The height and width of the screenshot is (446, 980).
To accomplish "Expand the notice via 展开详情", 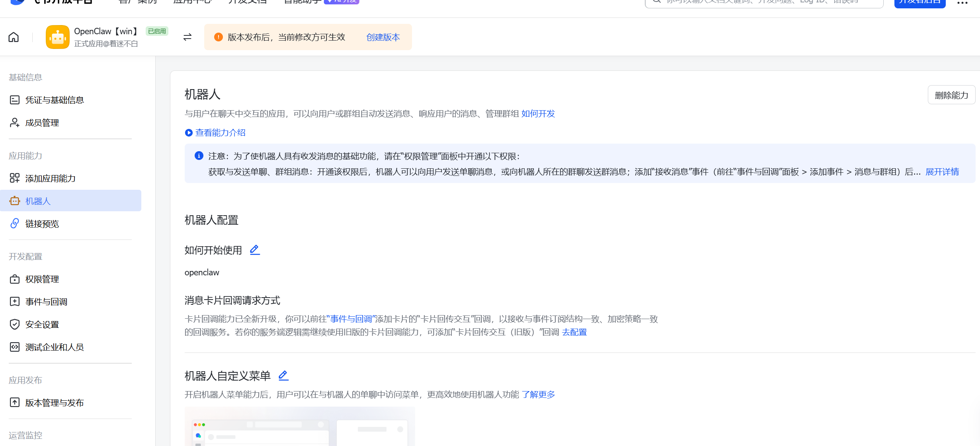I will coord(942,172).
